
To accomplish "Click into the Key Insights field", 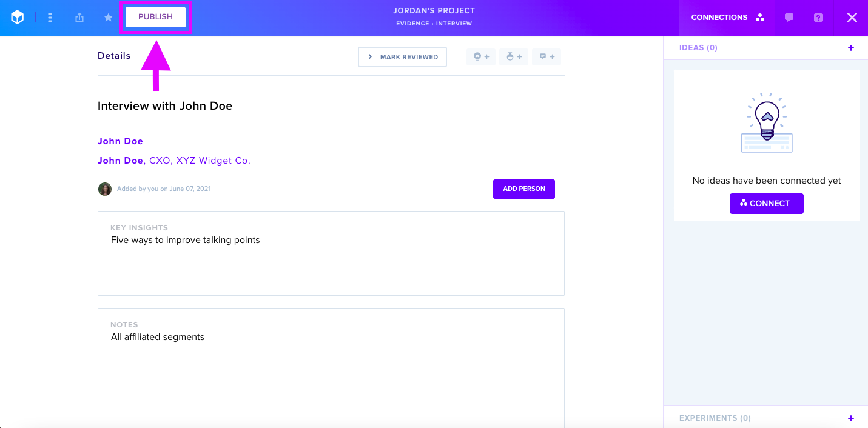I will (331, 253).
